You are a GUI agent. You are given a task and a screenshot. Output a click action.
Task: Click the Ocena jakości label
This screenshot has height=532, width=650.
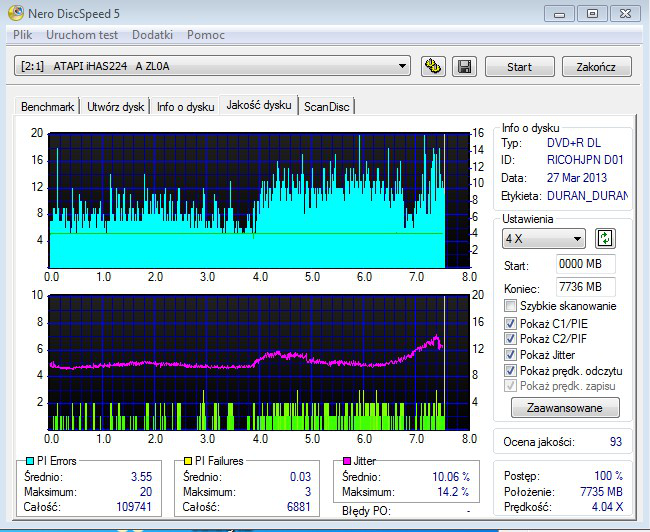pos(539,442)
